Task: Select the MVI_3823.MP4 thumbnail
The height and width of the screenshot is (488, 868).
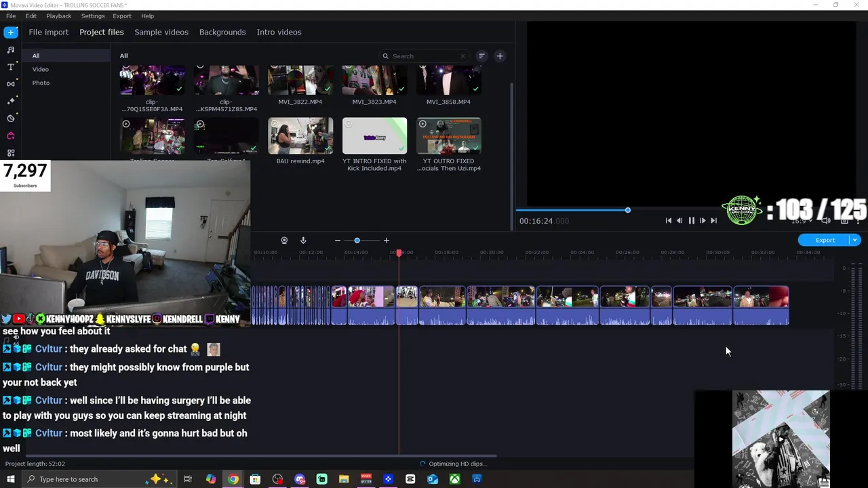Action: click(x=374, y=80)
